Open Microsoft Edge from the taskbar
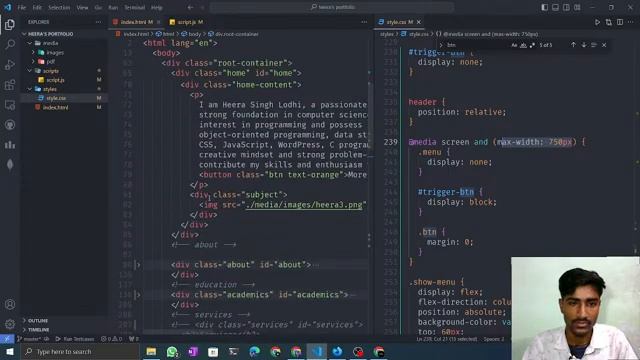This screenshot has height=360, width=640. [x=255, y=351]
